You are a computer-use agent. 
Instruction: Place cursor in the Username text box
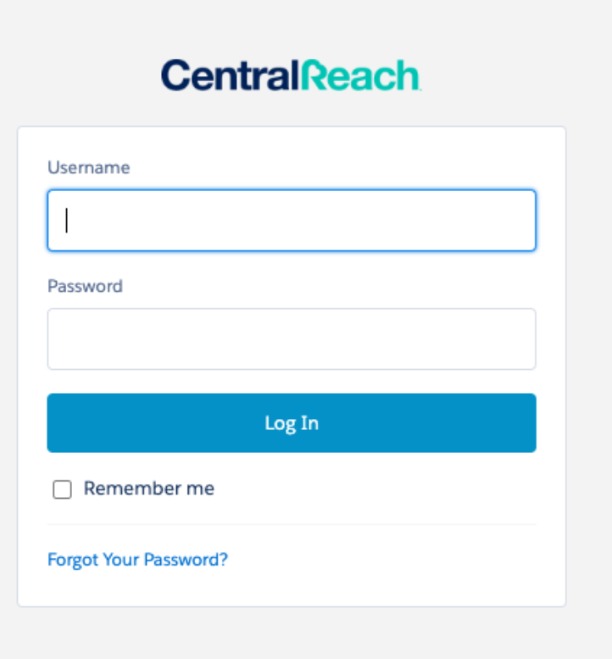(300, 220)
